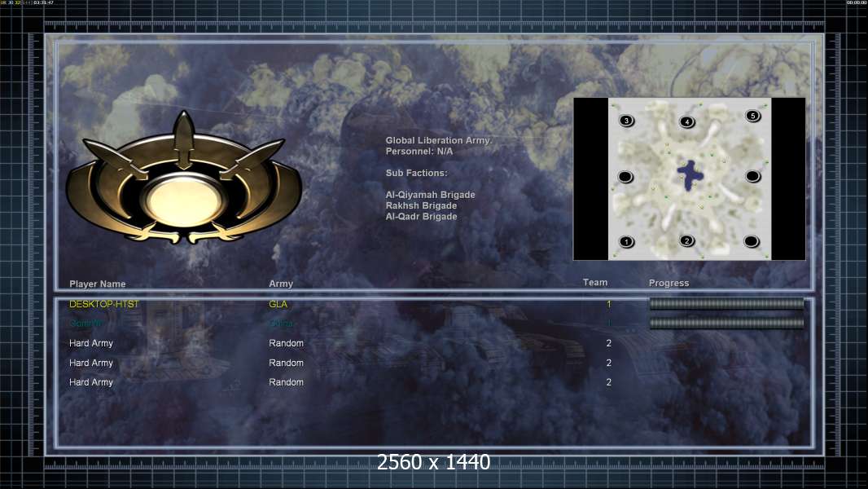Click the Rakhsh Brigade sub faction
Viewport: 868px width, 489px height.
point(421,205)
